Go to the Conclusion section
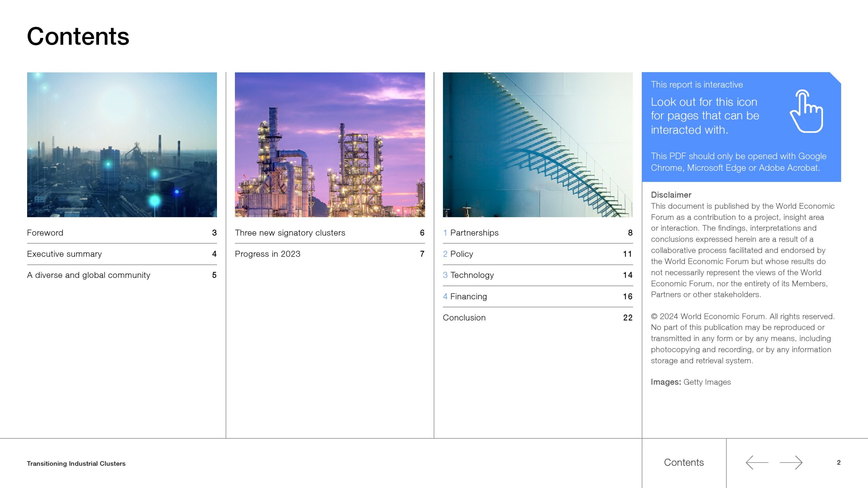The width and height of the screenshot is (868, 488). pos(464,318)
